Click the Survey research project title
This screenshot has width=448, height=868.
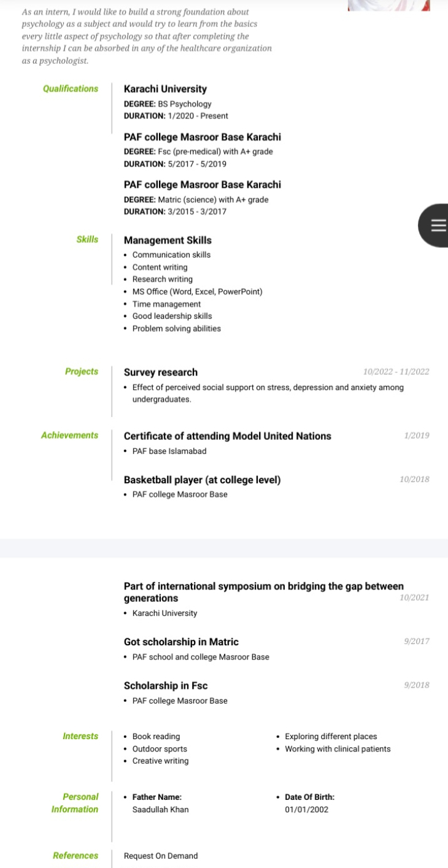click(x=161, y=372)
